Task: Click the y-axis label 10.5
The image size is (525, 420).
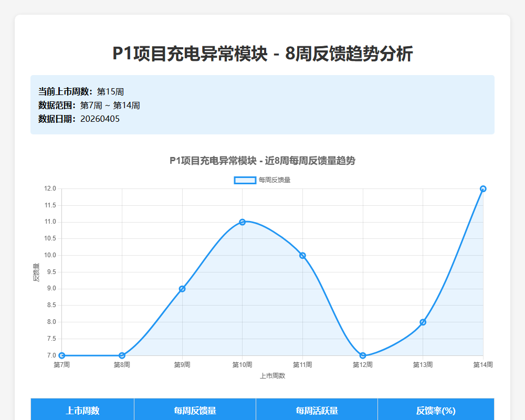Action: 50,238
